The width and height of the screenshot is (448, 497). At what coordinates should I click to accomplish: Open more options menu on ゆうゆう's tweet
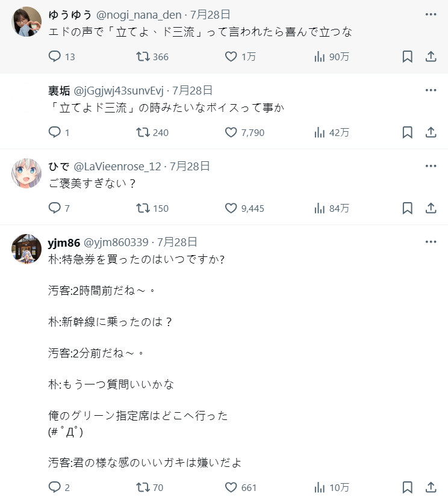point(431,14)
